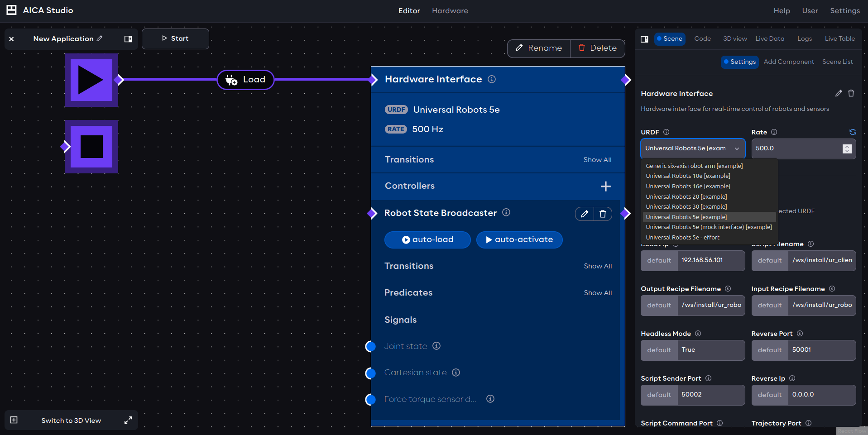Click the Load transition edge label
Viewport: 868px width, 435px height.
245,80
